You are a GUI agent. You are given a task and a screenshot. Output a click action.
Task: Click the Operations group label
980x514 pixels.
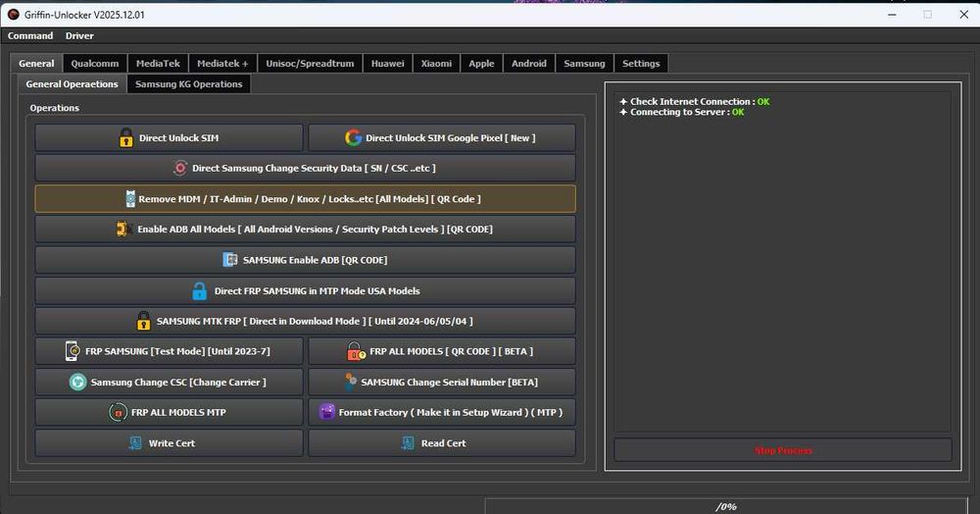54,108
